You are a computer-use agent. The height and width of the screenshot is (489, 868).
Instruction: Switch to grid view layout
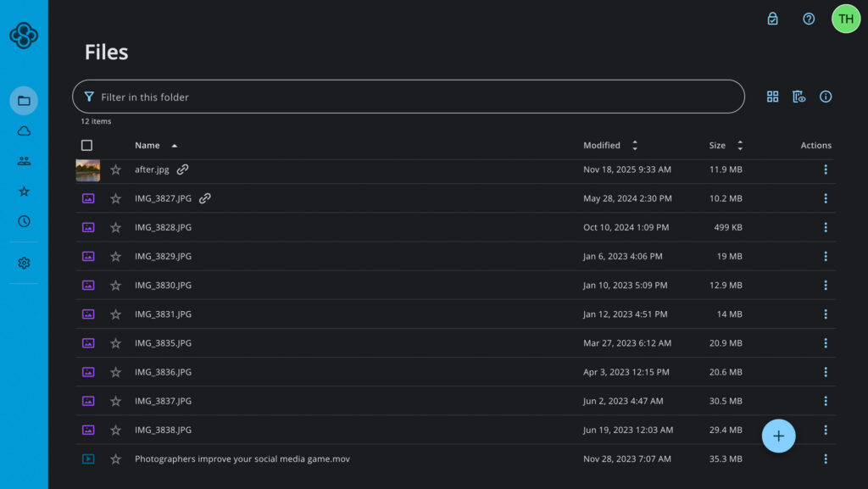[x=772, y=97]
